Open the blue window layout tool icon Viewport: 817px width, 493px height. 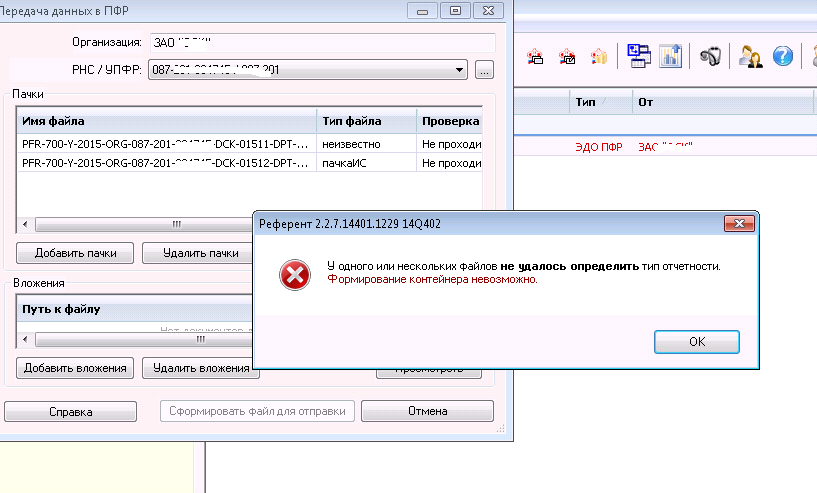(x=636, y=55)
